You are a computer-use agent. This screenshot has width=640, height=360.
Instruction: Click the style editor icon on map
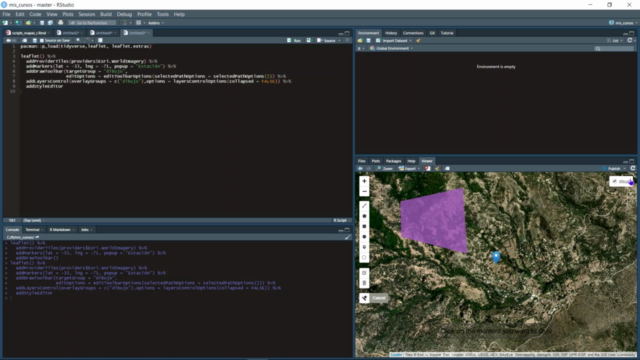click(364, 298)
